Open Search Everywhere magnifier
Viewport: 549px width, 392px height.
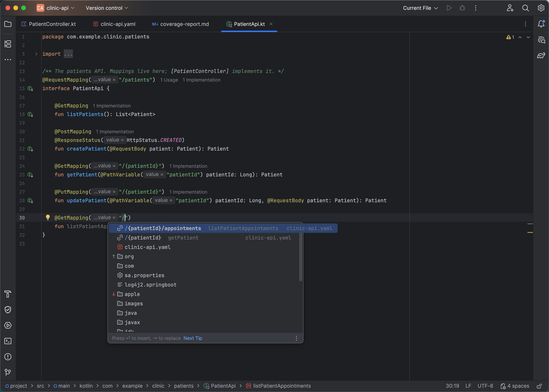pos(525,8)
